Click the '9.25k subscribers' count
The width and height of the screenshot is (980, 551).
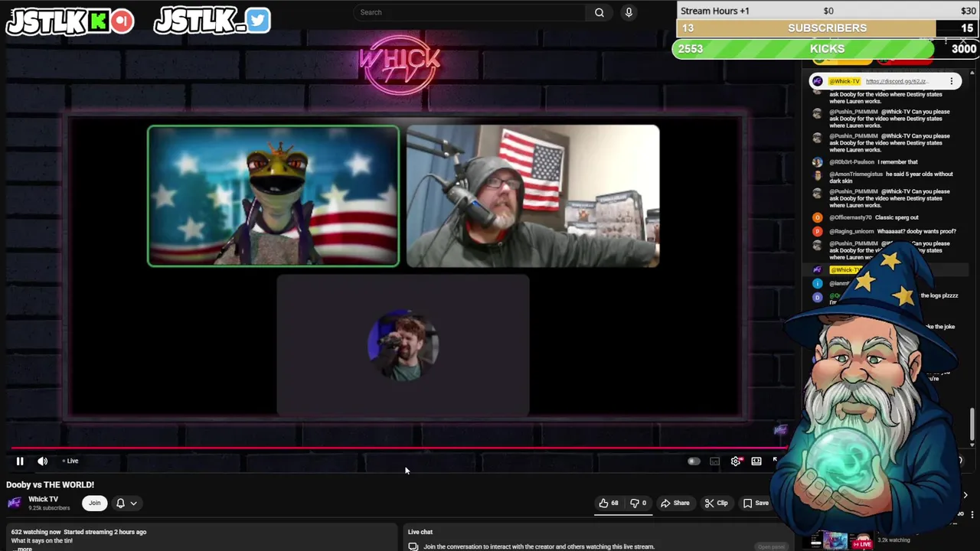(49, 508)
